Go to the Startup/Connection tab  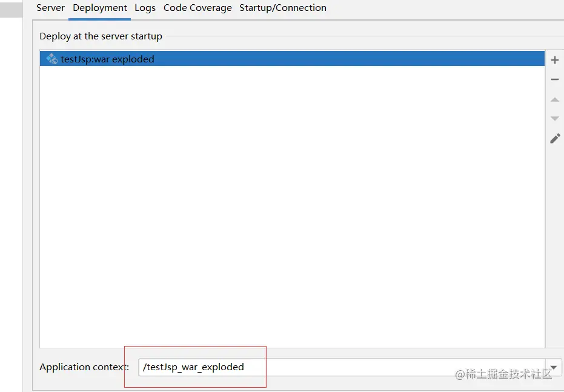(283, 7)
